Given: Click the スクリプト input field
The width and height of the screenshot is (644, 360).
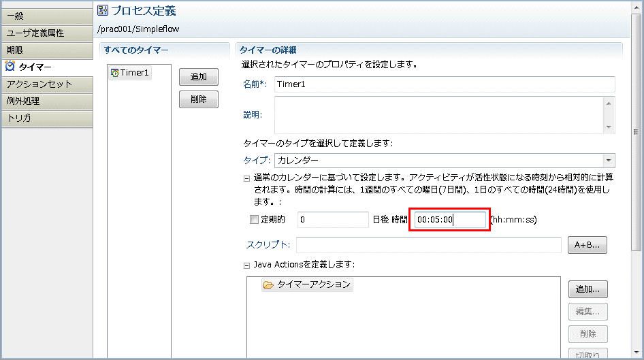Looking at the screenshot, I should (x=428, y=245).
